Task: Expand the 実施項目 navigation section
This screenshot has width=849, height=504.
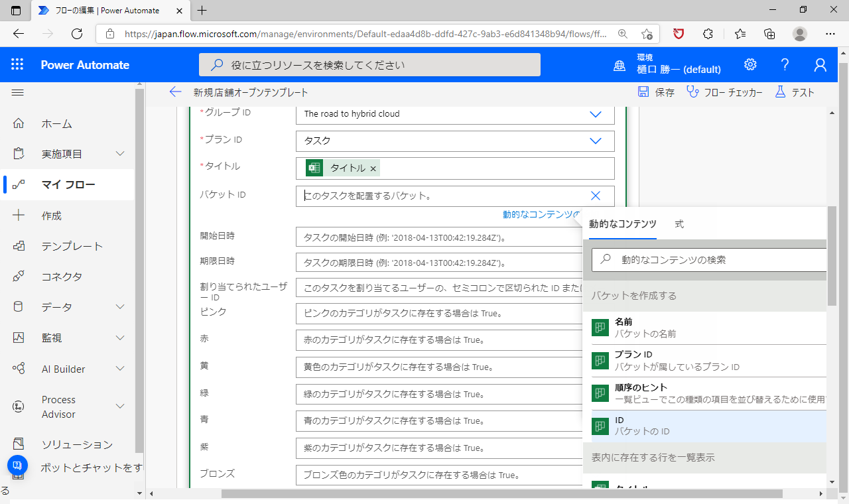Action: tap(120, 154)
